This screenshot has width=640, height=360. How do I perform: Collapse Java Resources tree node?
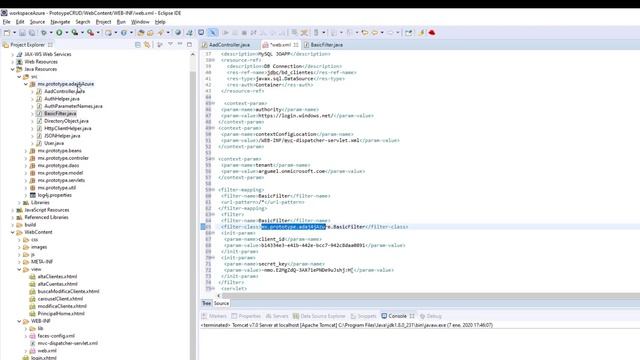click(13, 69)
